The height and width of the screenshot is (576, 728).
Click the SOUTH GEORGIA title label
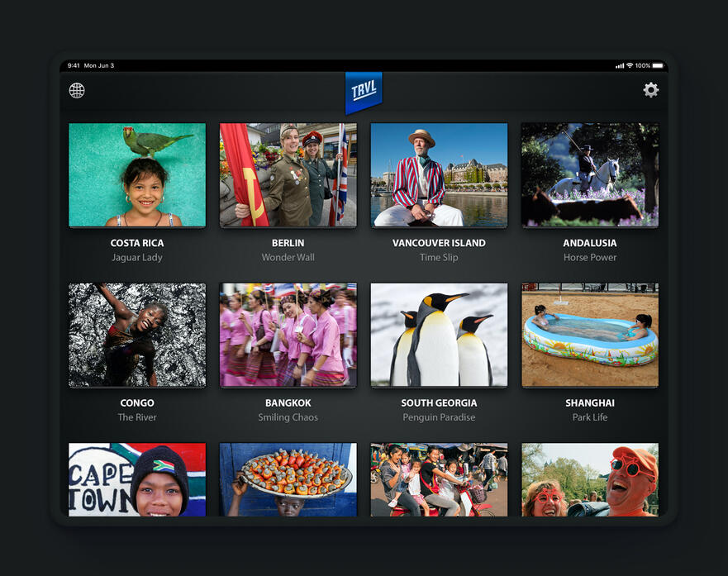coord(439,403)
